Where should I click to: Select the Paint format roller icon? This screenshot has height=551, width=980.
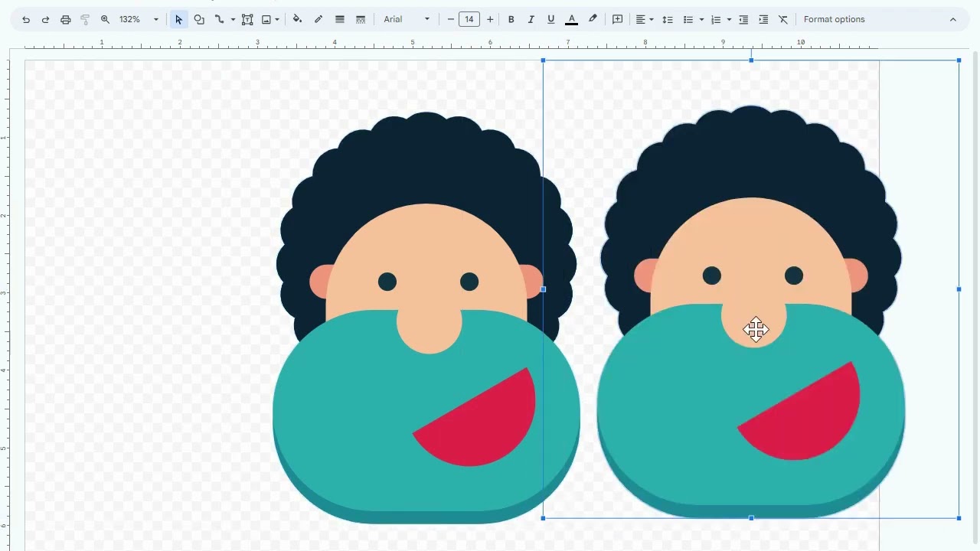pyautogui.click(x=85, y=19)
